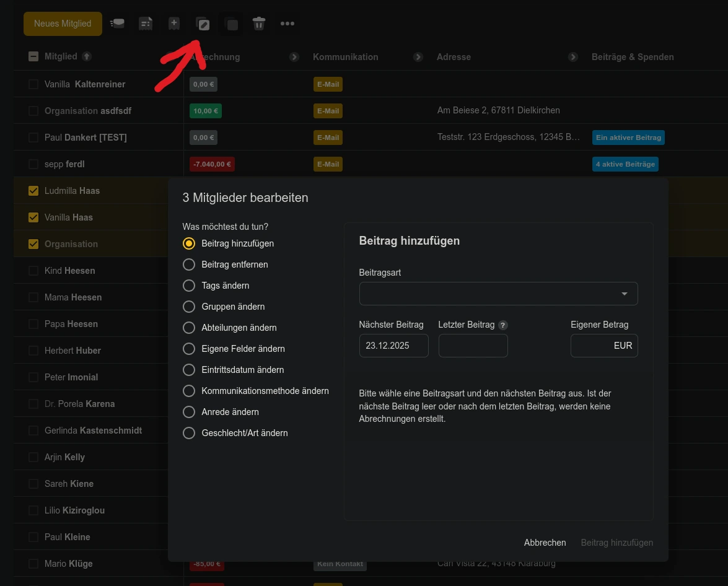
Task: Select the Beitrag entfernen radio option
Action: (x=189, y=265)
